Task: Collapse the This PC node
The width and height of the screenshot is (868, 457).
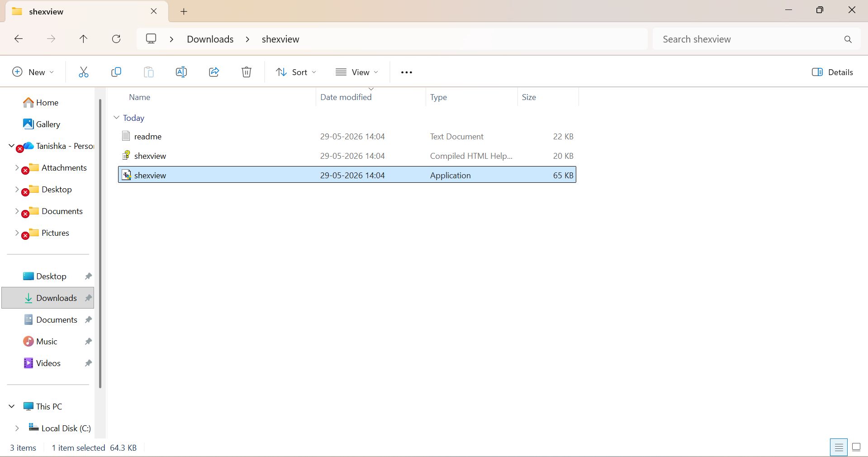Action: (11, 406)
